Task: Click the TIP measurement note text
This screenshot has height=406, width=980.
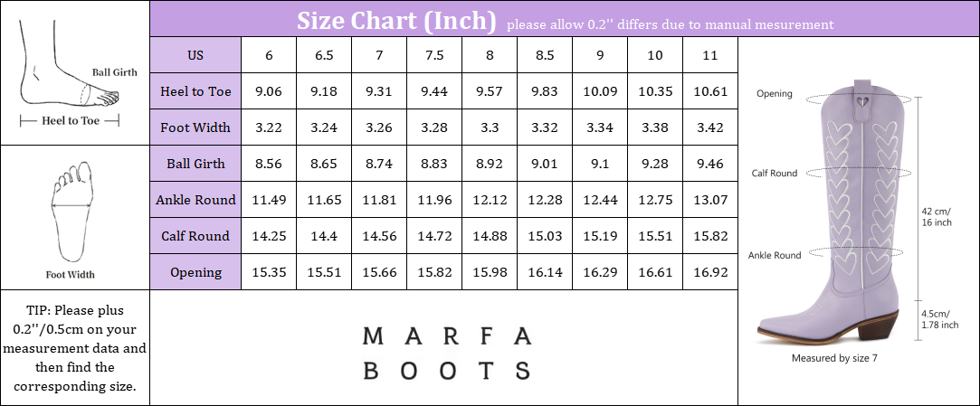Action: [74, 348]
